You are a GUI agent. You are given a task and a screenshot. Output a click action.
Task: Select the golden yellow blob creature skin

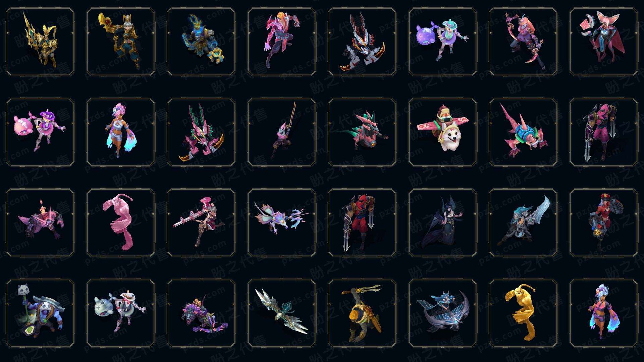tap(523, 313)
